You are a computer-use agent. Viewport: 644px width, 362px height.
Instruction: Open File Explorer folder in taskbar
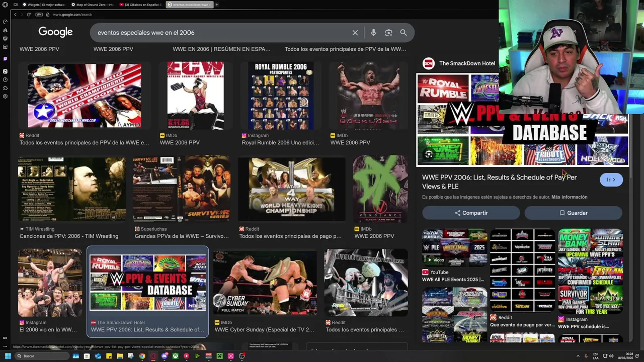120,356
